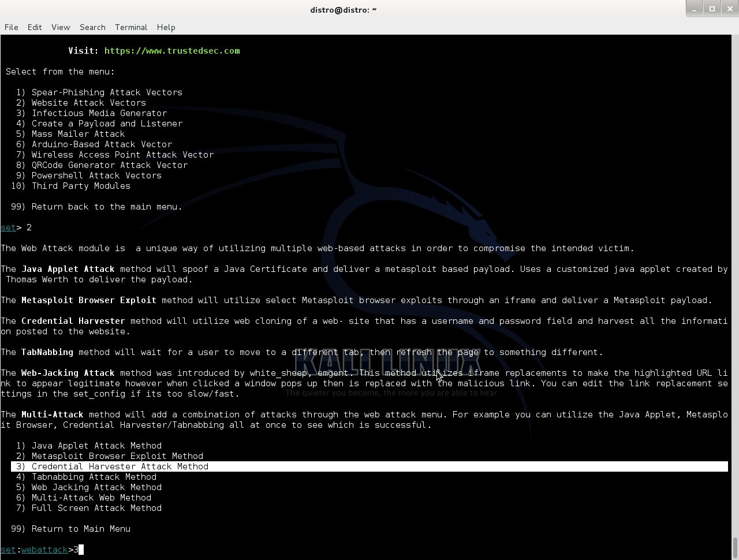The height and width of the screenshot is (560, 739).
Task: Open the Edit menu
Action: [35, 27]
